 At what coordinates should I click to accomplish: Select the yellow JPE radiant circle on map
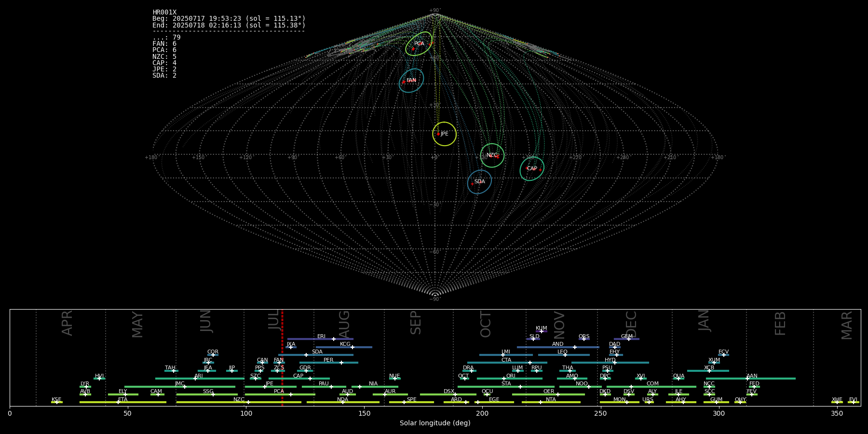coord(444,134)
